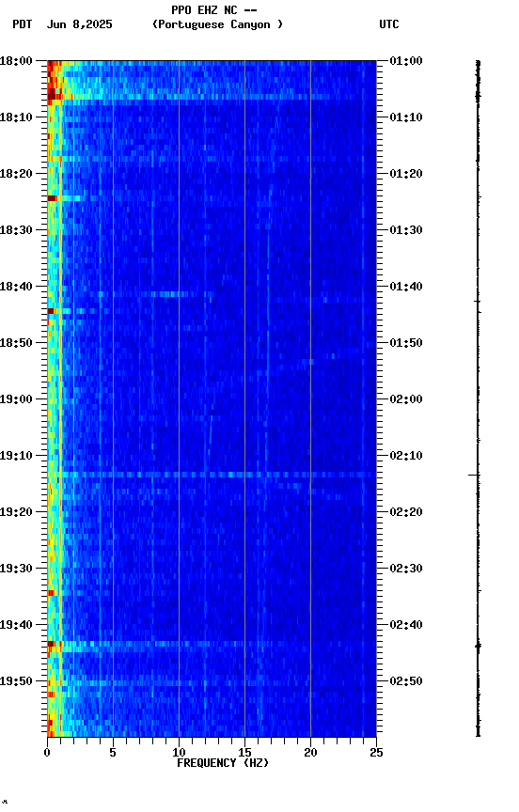Click the 10 Hz frequency axis label
This screenshot has width=519, height=812.
(x=179, y=753)
